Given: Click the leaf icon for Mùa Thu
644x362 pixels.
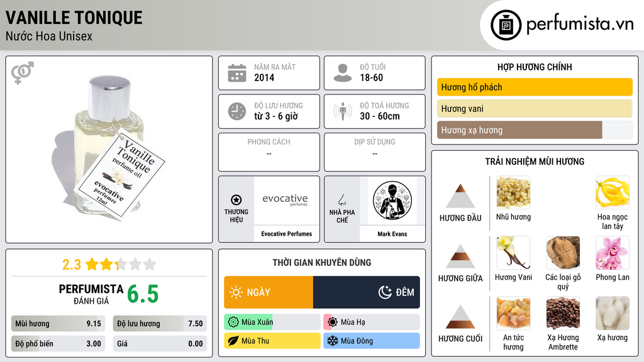Looking at the screenshot, I should (233, 341).
